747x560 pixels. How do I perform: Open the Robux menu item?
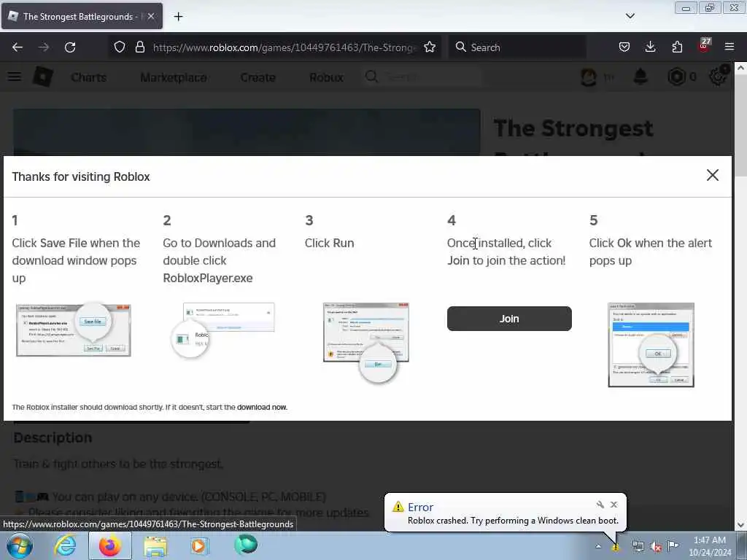[326, 77]
